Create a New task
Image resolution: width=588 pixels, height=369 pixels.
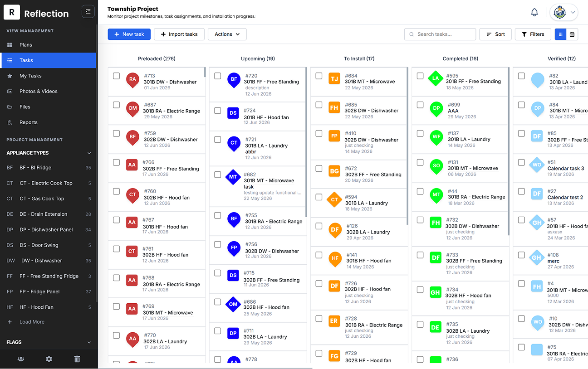(x=129, y=34)
